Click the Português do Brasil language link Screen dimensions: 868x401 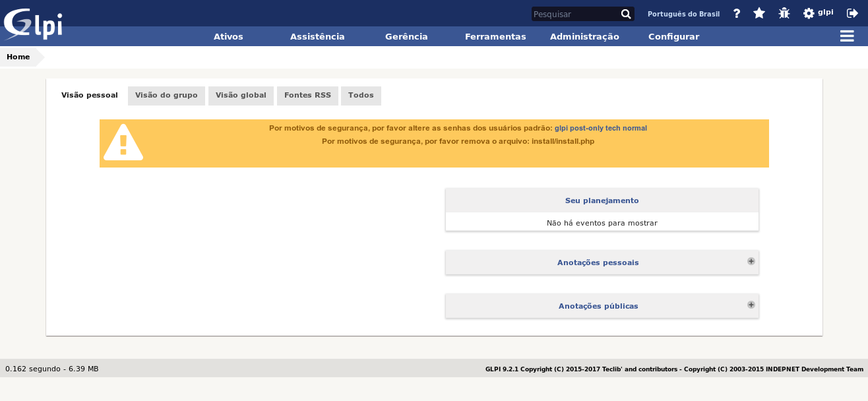tap(683, 14)
